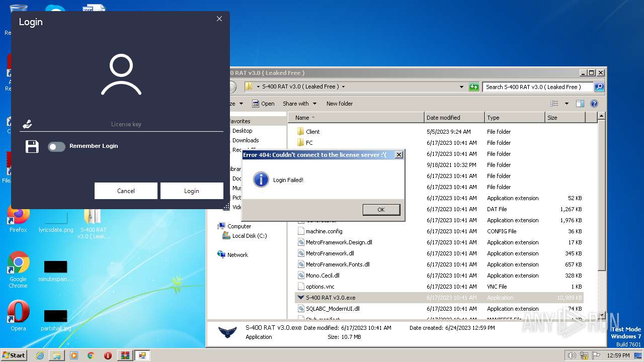Click the Firefox desktop icon
The width and height of the screenshot is (644, 362).
pyautogui.click(x=18, y=219)
